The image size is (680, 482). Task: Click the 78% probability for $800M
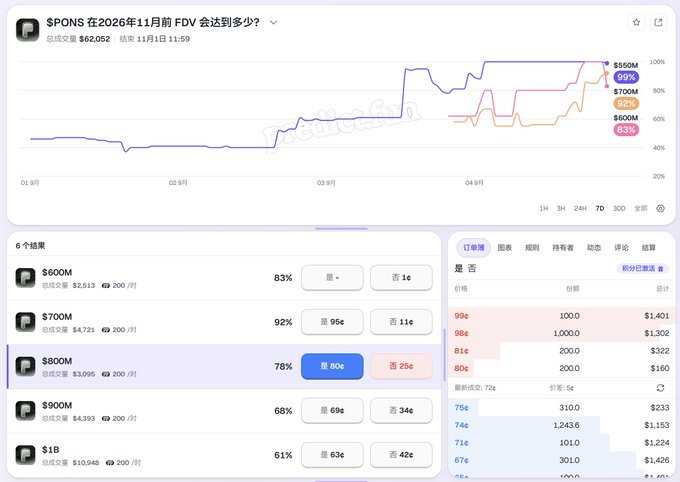coord(283,367)
